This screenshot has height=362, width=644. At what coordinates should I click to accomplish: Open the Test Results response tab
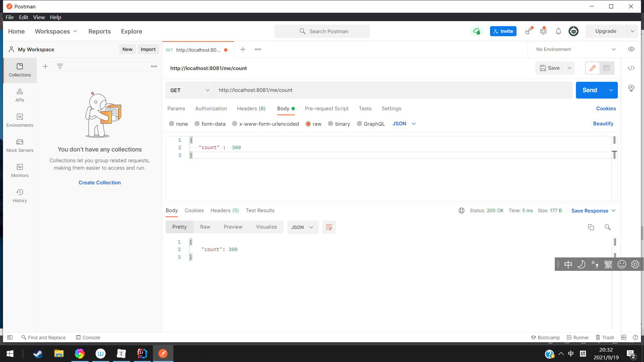coord(260,210)
